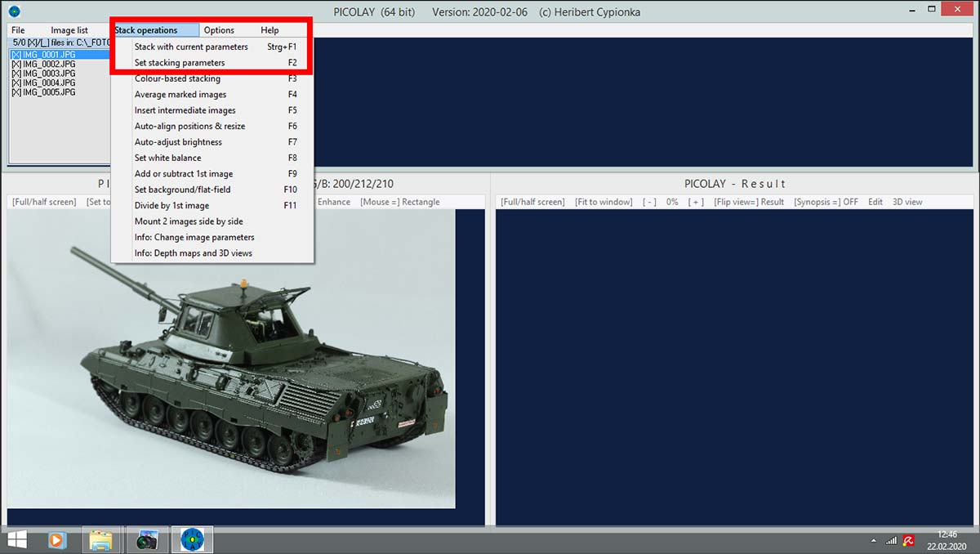
Task: Show hidden system tray icons
Action: [873, 540]
